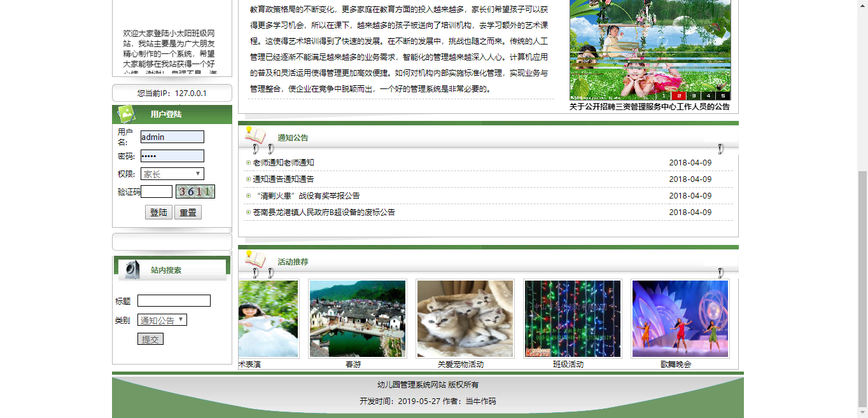The width and height of the screenshot is (868, 418).
Task: Open notice 老师通知老师通知
Action: (x=283, y=163)
